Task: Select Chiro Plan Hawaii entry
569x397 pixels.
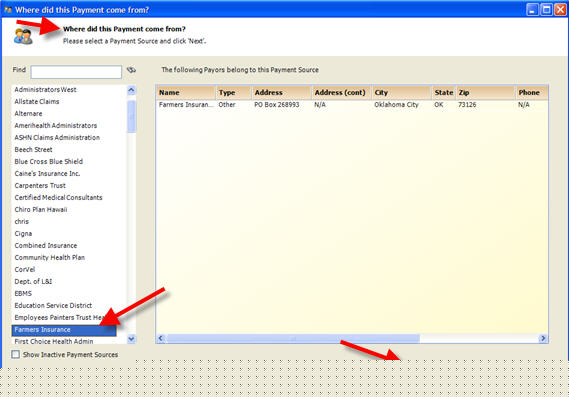Action: 41,209
